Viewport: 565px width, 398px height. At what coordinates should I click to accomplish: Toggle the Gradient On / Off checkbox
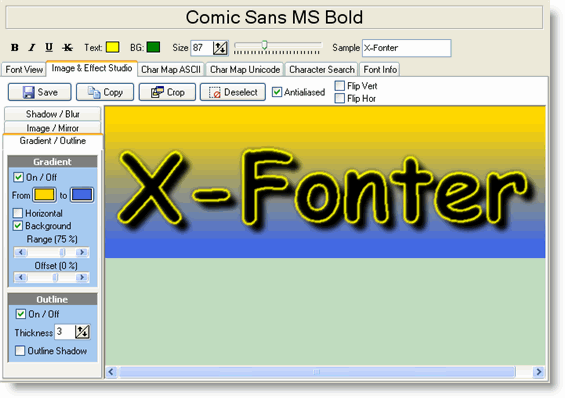(18, 177)
